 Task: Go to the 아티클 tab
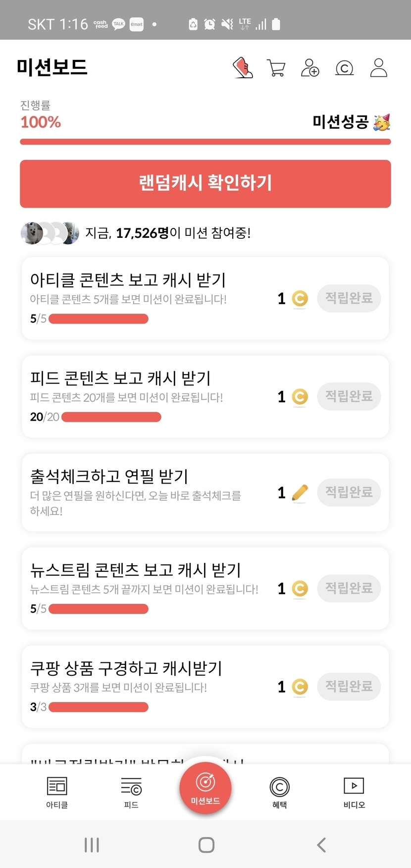tap(57, 792)
